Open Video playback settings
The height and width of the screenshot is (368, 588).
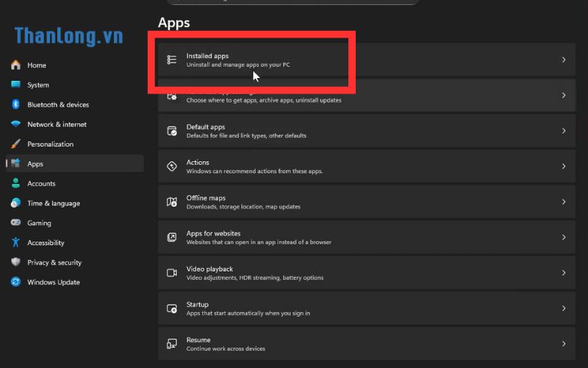[x=367, y=273]
